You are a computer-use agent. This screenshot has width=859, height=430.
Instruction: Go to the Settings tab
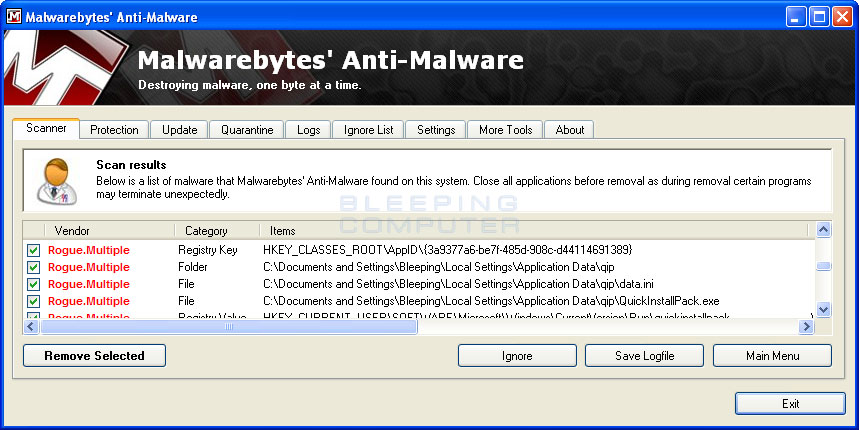(x=436, y=130)
